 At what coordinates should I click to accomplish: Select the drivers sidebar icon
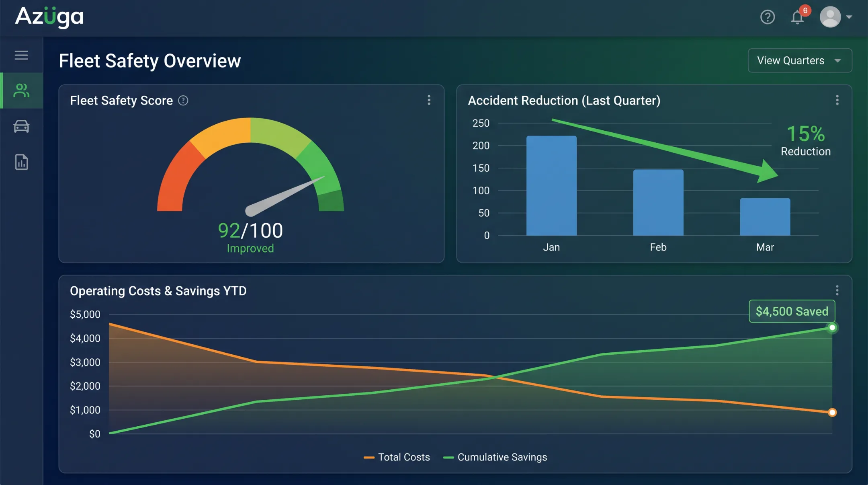coord(21,90)
